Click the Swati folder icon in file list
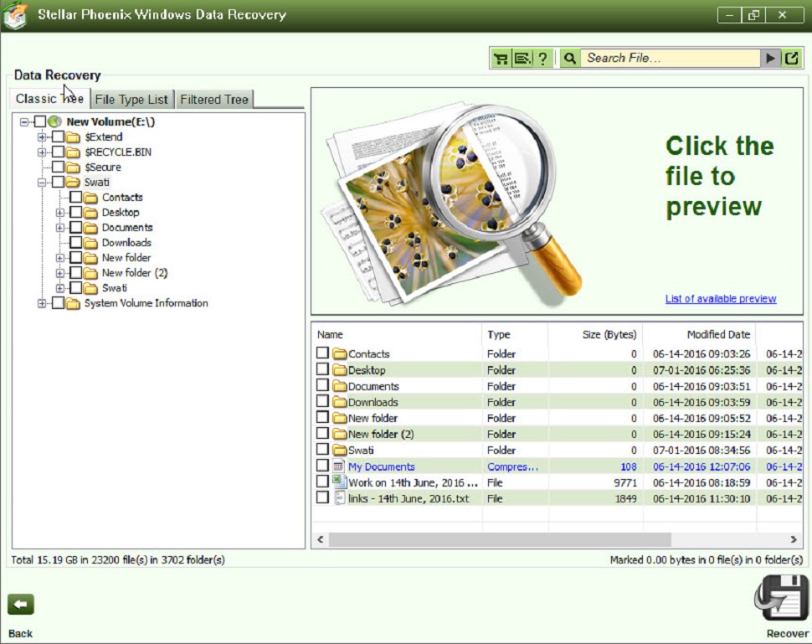Screen dimensions: 812x644 (340, 451)
